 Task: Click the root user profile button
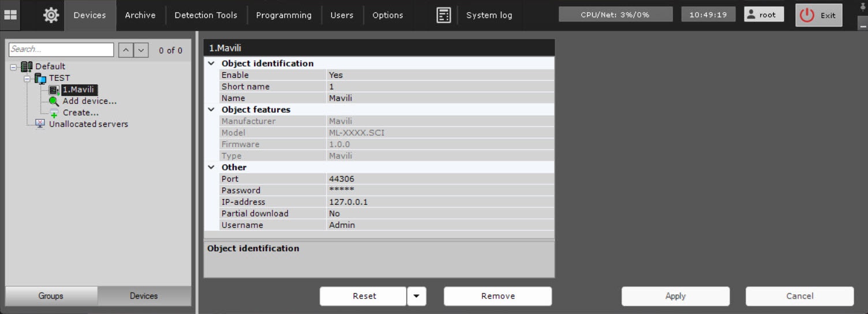(764, 15)
